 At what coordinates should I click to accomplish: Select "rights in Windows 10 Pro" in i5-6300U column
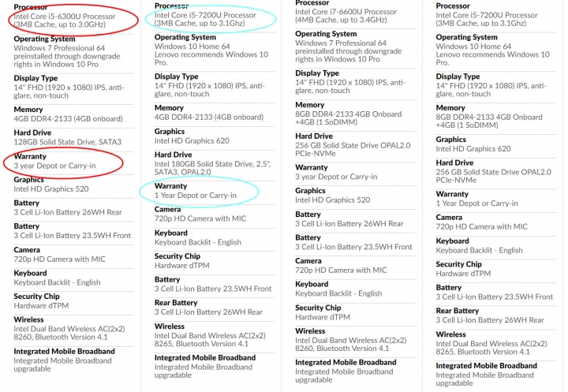56,65
